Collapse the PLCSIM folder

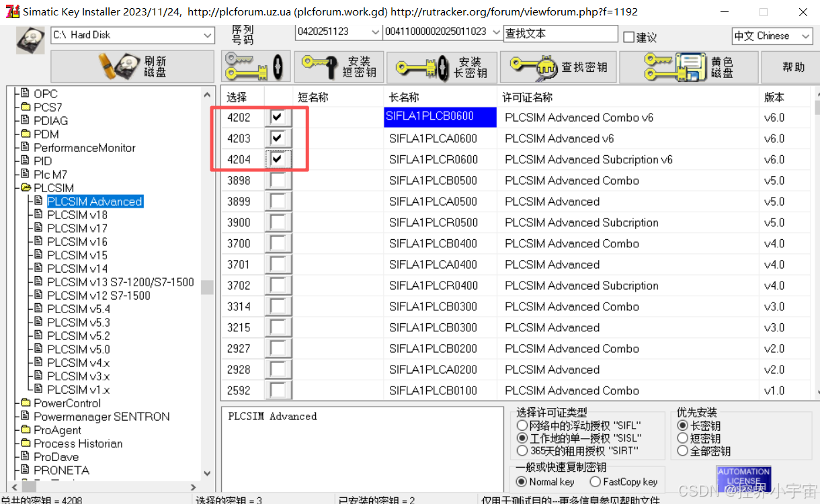(x=26, y=188)
